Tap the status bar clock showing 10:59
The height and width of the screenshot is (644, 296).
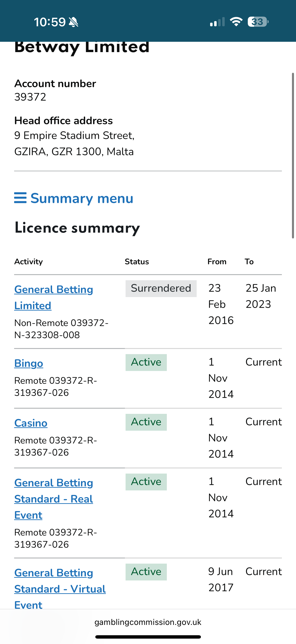pos(50,22)
